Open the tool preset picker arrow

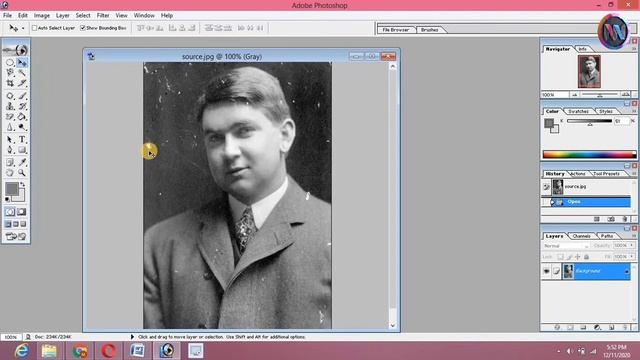(x=23, y=28)
